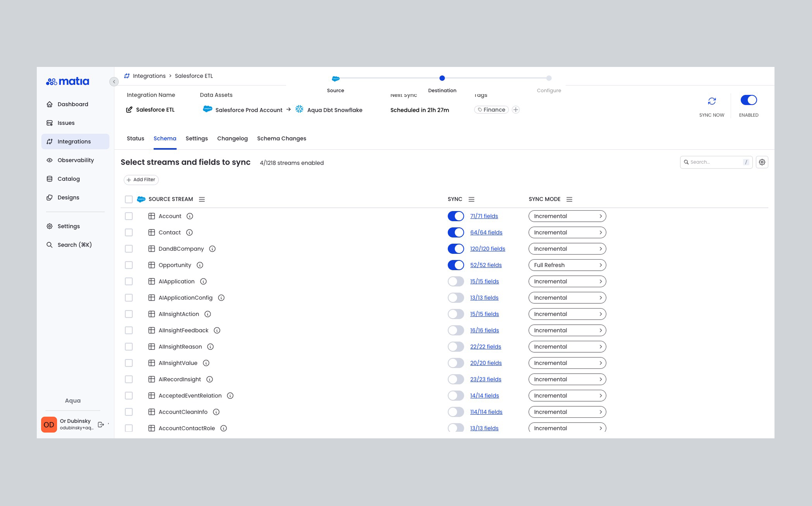
Task: Click the Designs sidebar icon
Action: tap(50, 197)
